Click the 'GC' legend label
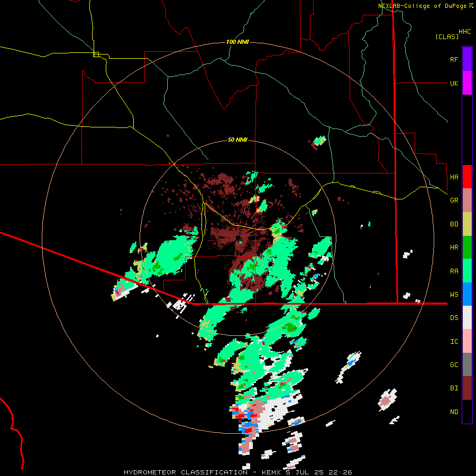The image size is (476, 476). 454,365
